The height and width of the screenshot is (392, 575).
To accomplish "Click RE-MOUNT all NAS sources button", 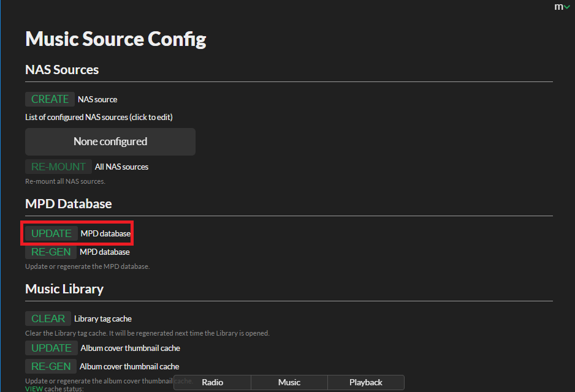I will tap(58, 167).
